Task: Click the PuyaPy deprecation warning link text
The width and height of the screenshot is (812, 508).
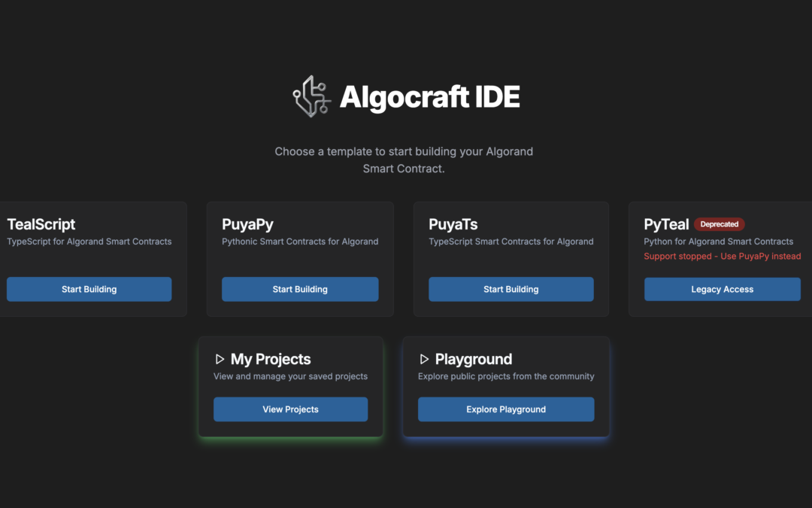Action: tap(722, 256)
